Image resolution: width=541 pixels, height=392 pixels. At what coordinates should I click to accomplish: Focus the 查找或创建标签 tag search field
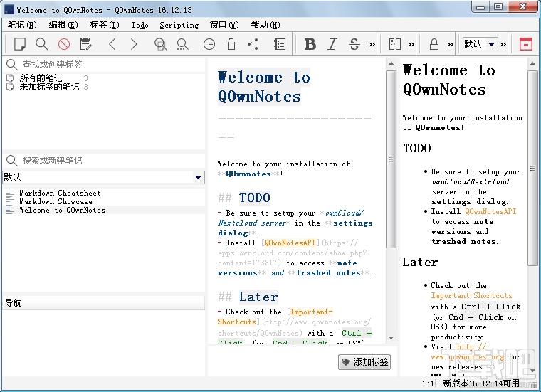[x=105, y=64]
